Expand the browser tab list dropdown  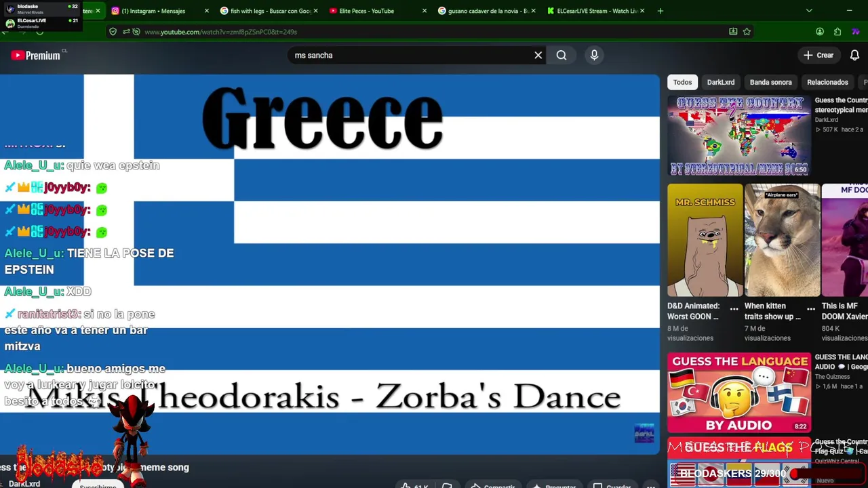[808, 11]
